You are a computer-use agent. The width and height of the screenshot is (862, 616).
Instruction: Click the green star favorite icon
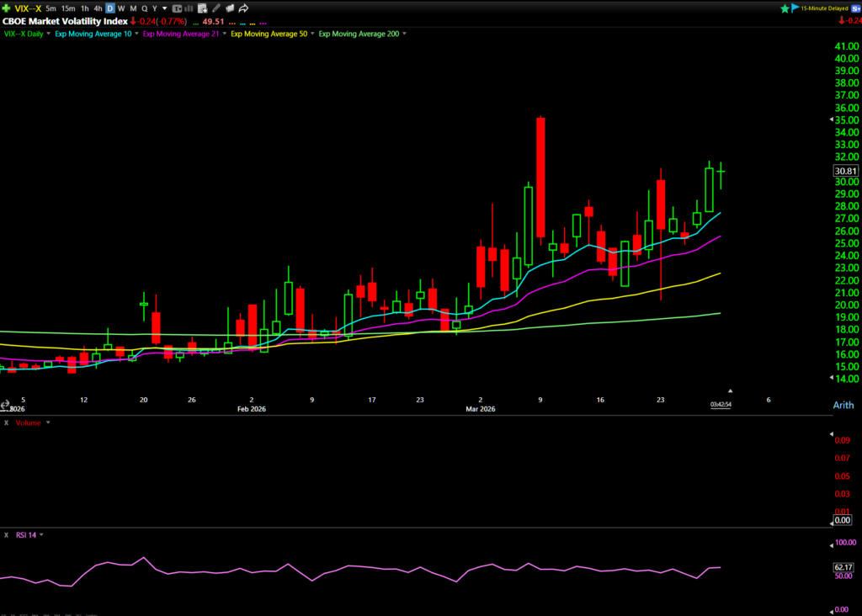click(x=785, y=8)
